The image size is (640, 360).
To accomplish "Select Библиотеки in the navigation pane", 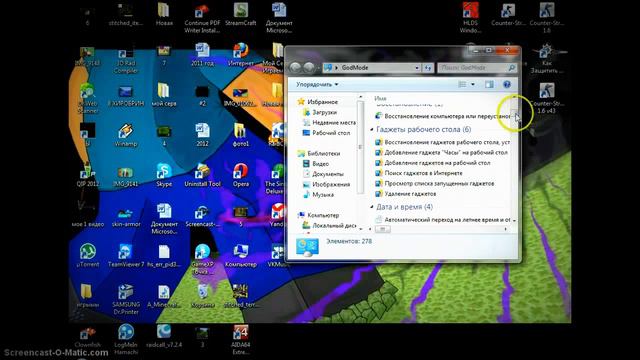I will tap(319, 153).
